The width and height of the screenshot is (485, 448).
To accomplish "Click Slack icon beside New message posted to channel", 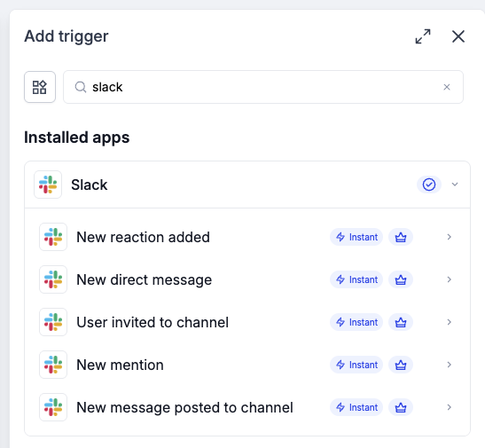I will pos(53,407).
